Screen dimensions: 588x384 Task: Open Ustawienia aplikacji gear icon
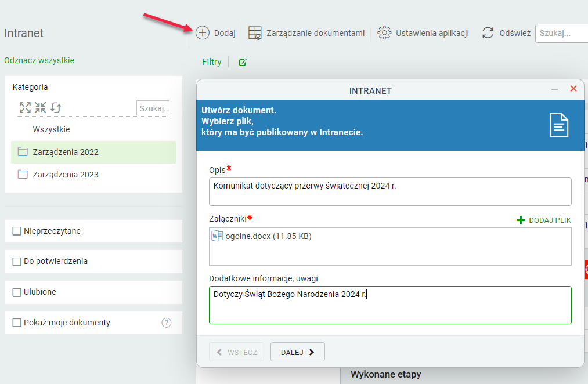click(x=384, y=33)
